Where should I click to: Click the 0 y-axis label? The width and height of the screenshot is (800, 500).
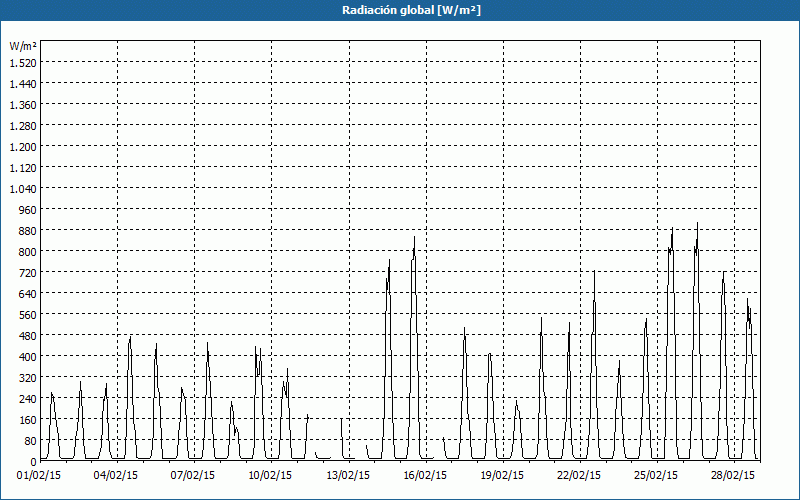34,462
